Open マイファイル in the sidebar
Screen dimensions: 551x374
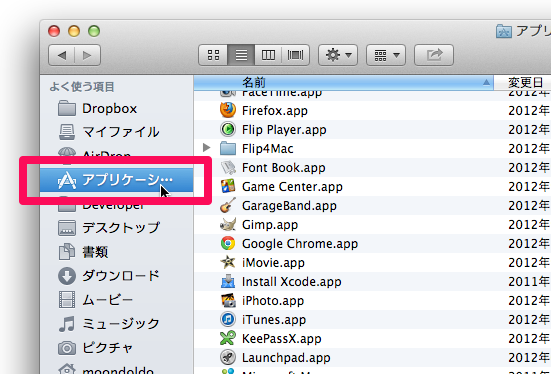point(117,132)
